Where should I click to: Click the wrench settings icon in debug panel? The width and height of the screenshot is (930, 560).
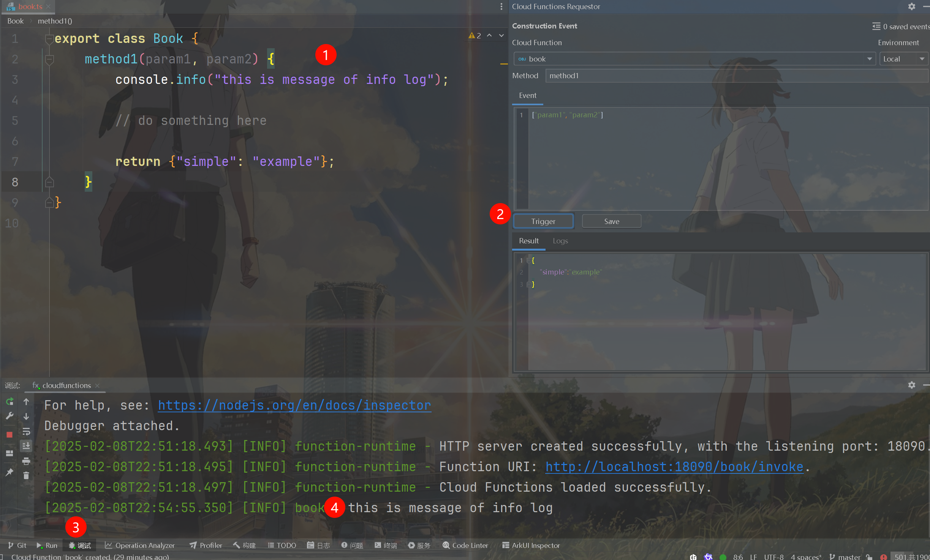point(10,416)
